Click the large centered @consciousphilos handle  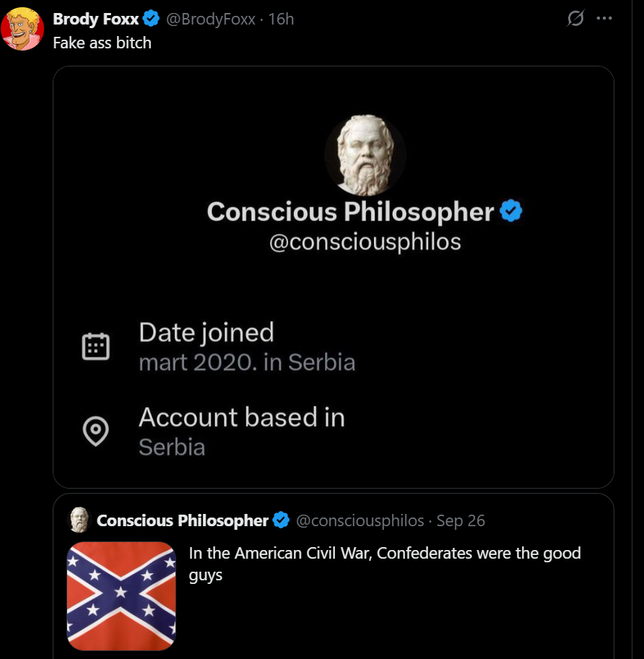pyautogui.click(x=365, y=242)
